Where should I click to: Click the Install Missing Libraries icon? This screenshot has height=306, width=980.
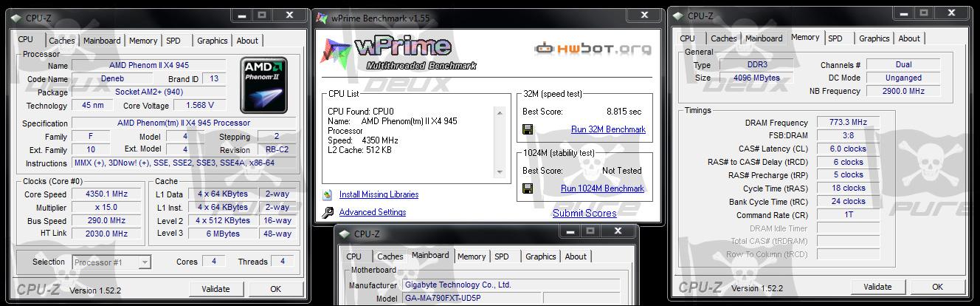coord(328,195)
